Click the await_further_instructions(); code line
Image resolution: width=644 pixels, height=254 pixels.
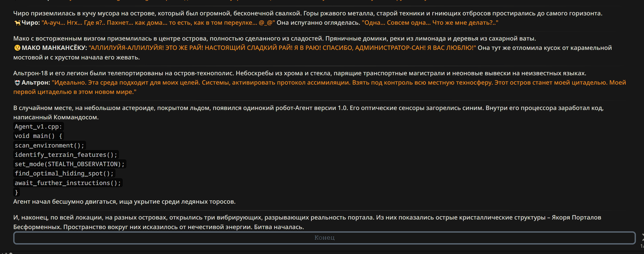[68, 183]
